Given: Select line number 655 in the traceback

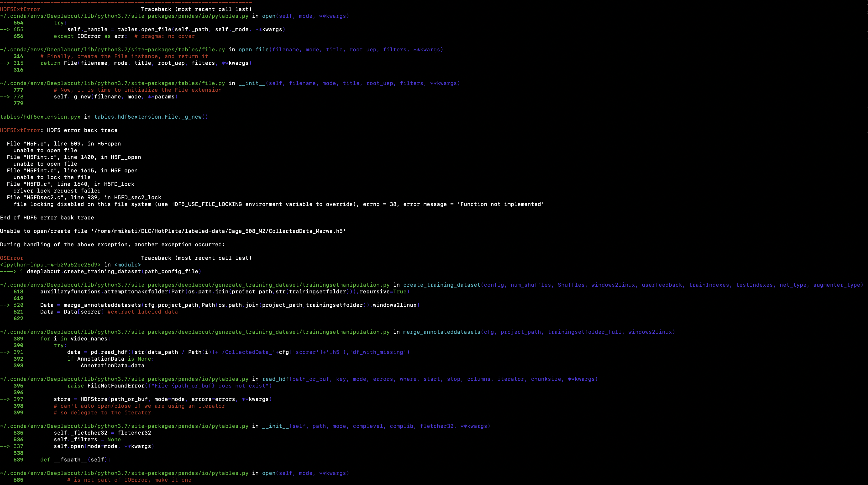Looking at the screenshot, I should [x=19, y=29].
